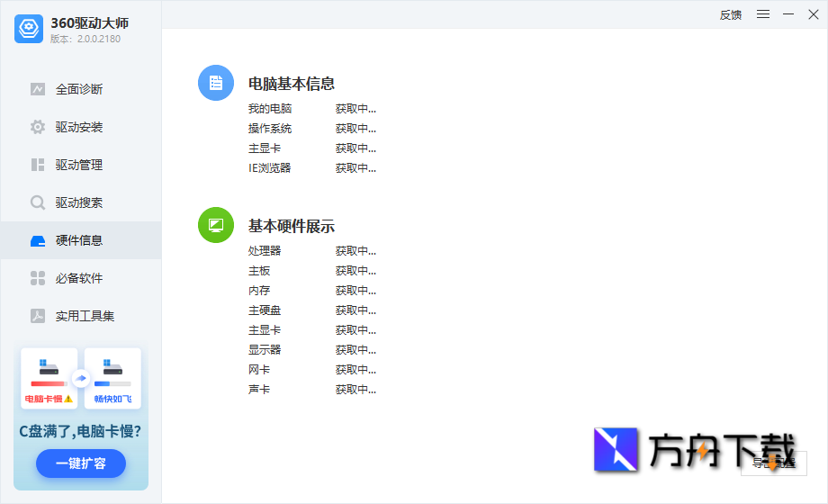Viewport: 828px width, 504px height.
Task: Select the 主硬盘 row label
Action: (x=265, y=310)
